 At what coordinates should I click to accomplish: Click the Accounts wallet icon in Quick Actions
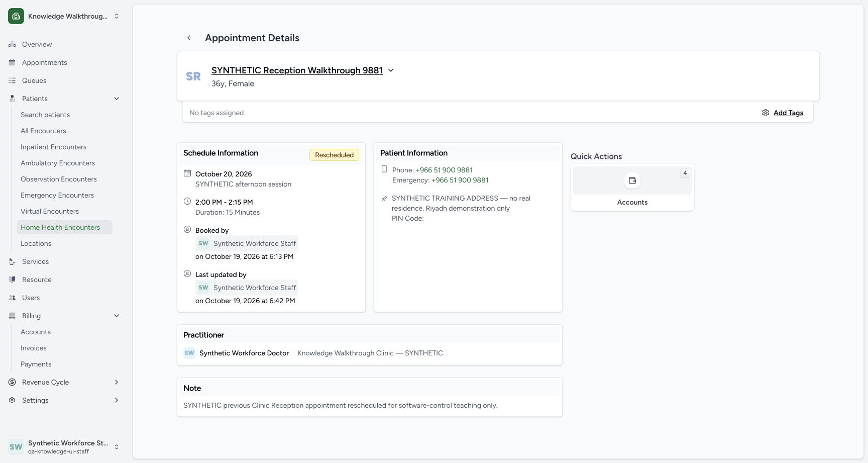click(632, 180)
